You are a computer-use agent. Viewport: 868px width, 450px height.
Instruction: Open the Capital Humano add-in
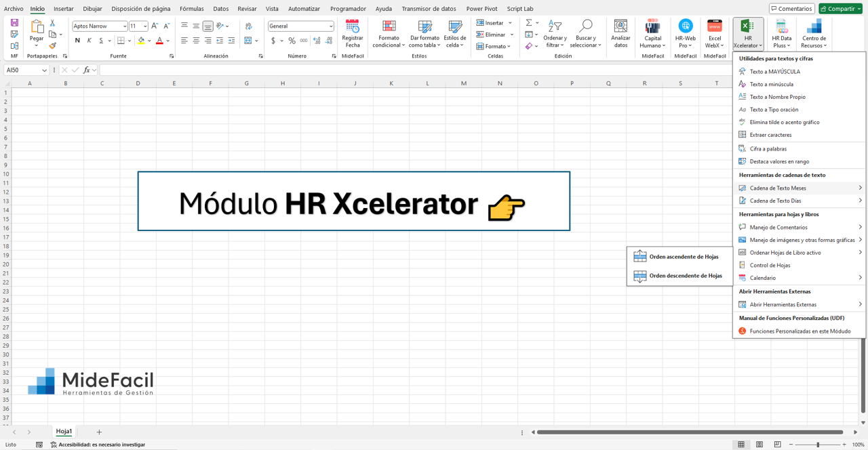(x=652, y=33)
